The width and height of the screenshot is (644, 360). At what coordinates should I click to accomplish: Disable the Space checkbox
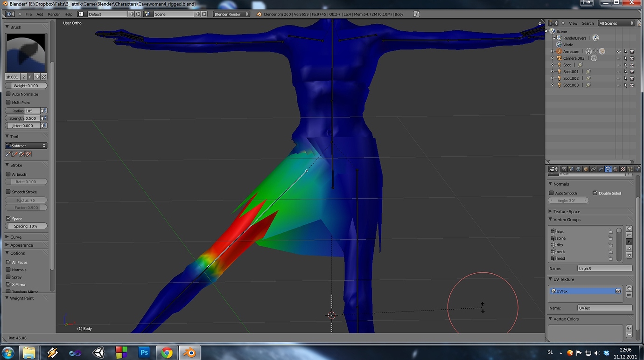[x=8, y=218]
